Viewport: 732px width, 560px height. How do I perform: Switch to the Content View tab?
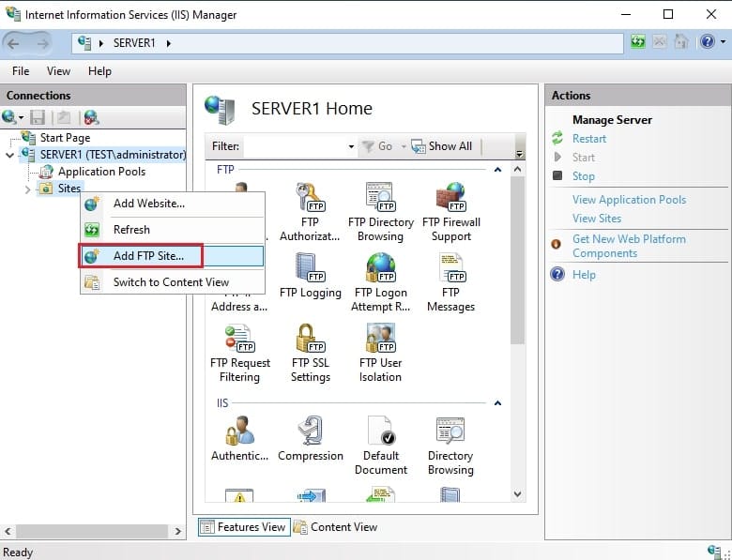(x=336, y=527)
